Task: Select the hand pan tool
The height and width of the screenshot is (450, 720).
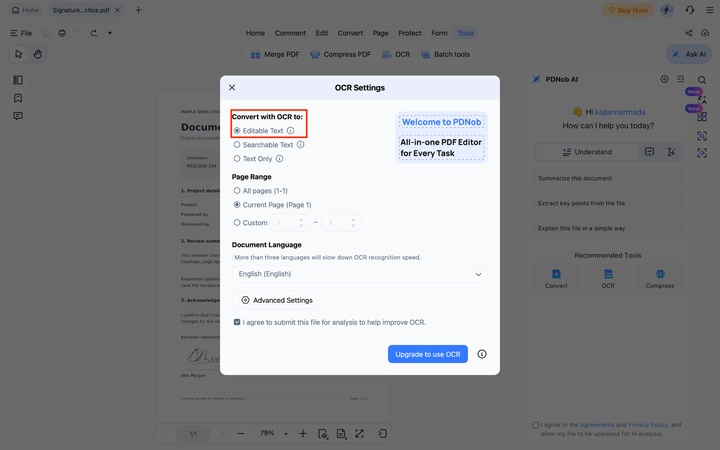Action: 38,54
